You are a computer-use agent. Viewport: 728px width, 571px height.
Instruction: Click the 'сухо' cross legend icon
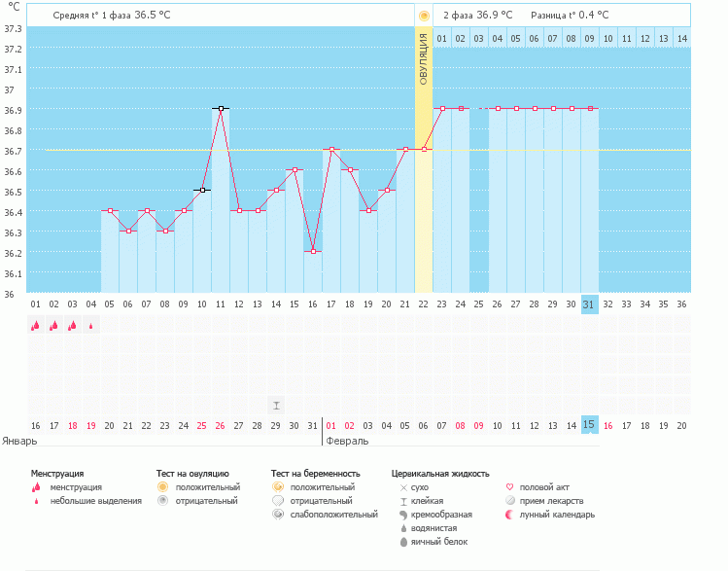(x=403, y=488)
